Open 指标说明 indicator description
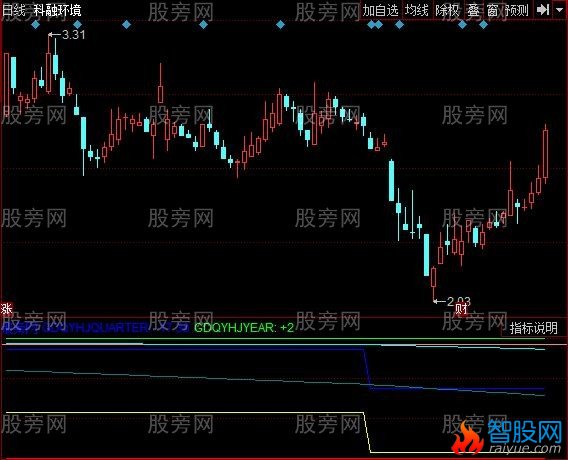This screenshot has height=460, width=568. click(533, 328)
